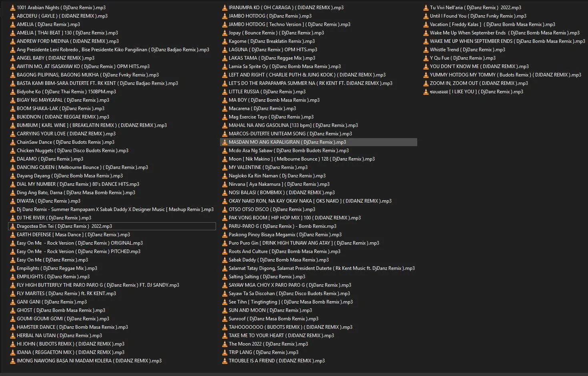
Task: Select BUKIDNON ( DJDANZ REGGAE REMIX ) file name
Action: click(x=63, y=117)
